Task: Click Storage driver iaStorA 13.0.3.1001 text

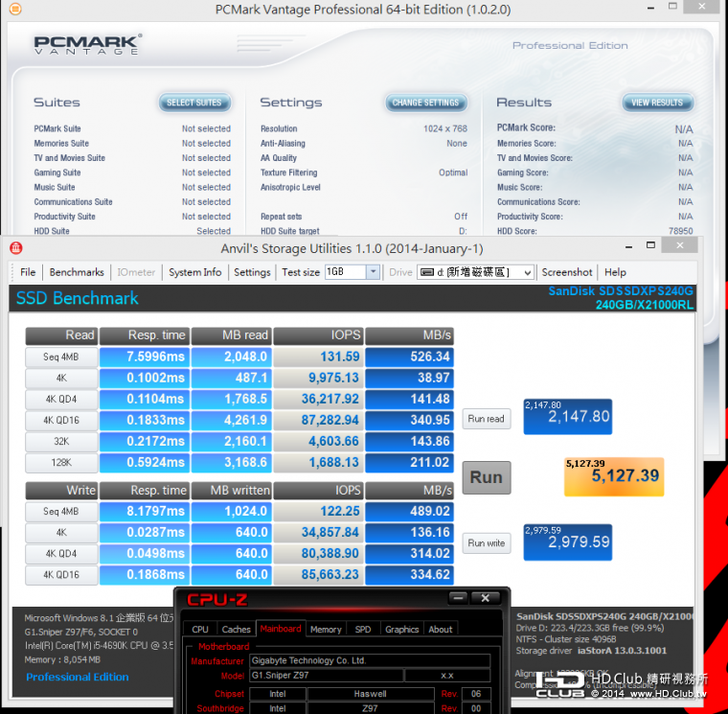Action: [x=591, y=651]
